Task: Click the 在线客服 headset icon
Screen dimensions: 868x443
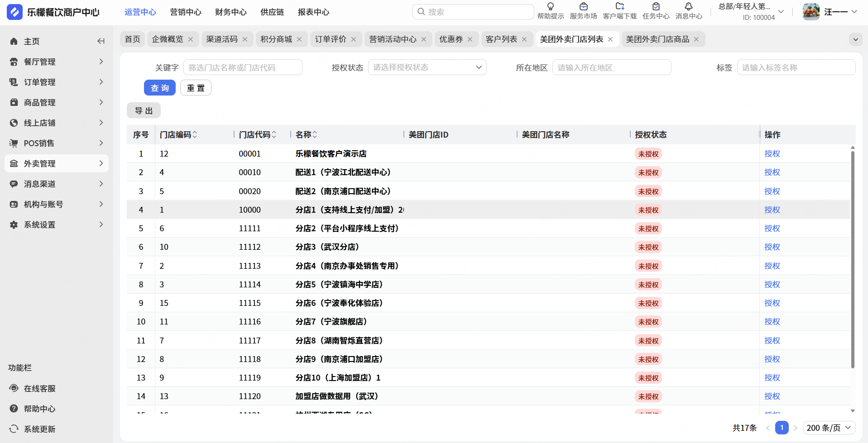Action: [14, 388]
